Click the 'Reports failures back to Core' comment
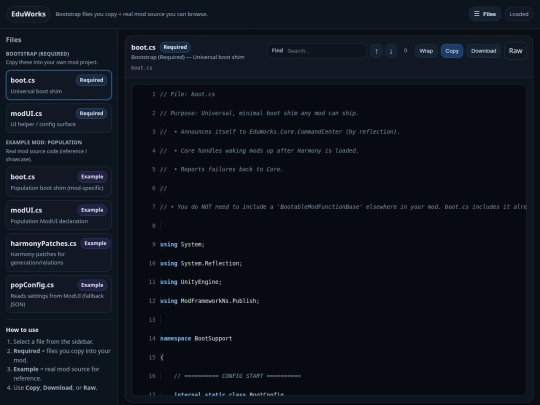The height and width of the screenshot is (405, 540). click(x=221, y=169)
